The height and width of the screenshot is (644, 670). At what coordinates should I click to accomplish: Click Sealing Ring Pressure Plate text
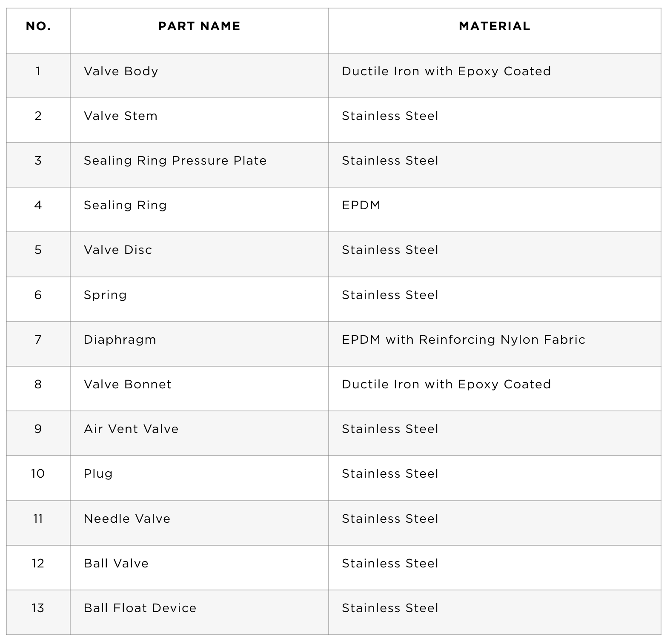click(175, 160)
